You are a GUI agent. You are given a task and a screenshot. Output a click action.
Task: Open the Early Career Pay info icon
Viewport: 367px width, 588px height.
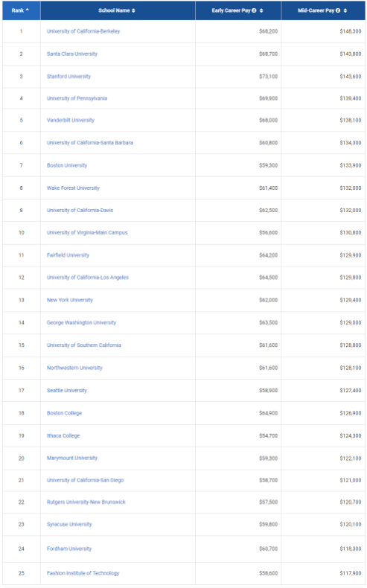pyautogui.click(x=254, y=10)
